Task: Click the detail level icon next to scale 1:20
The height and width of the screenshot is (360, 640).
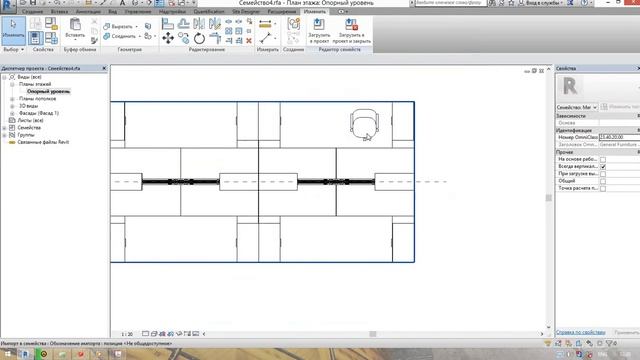Action: coord(145,334)
